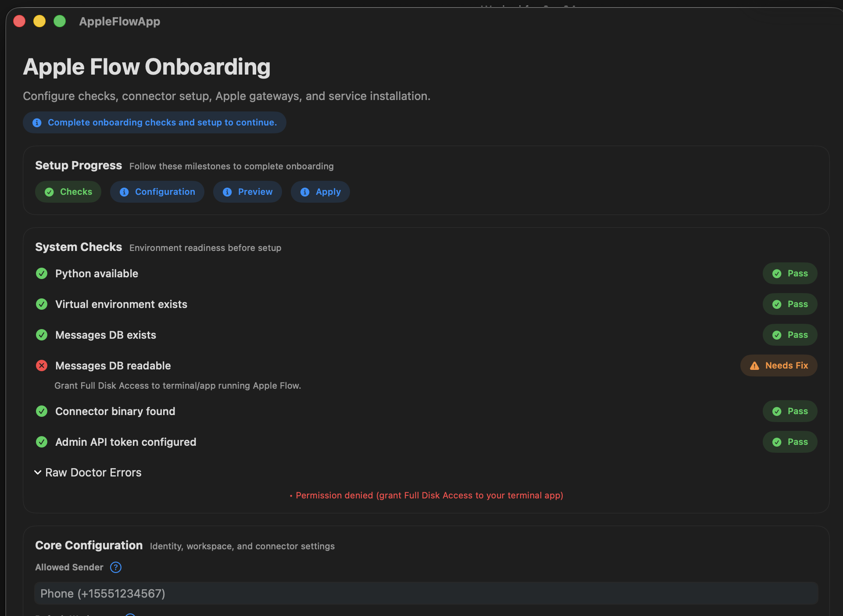Select the Apply milestone step
Image resolution: width=843 pixels, height=616 pixels.
pyautogui.click(x=320, y=192)
